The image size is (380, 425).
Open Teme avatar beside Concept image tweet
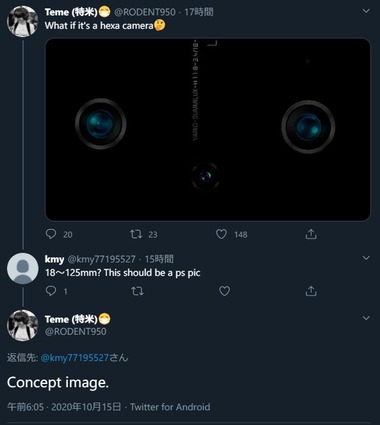point(23,325)
